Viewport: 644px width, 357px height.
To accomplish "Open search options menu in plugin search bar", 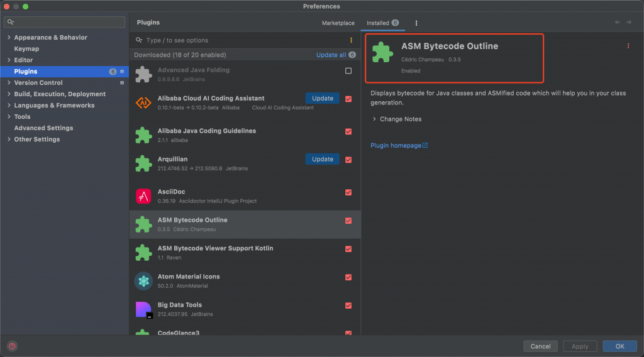I will [351, 40].
